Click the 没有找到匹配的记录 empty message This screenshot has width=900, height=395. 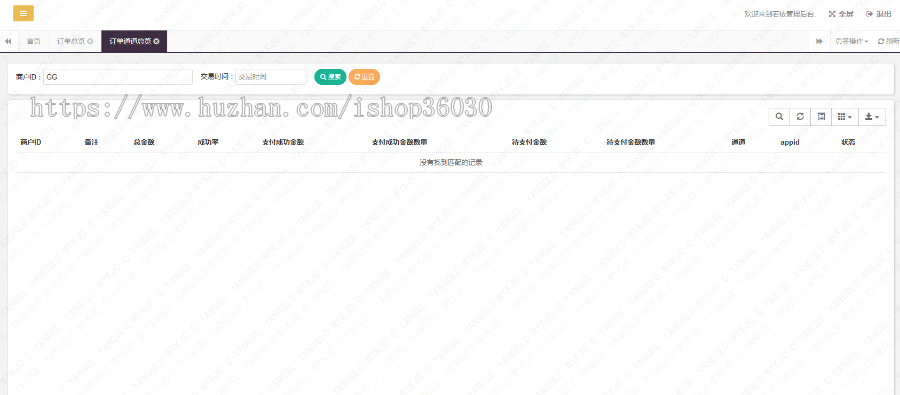tap(451, 162)
